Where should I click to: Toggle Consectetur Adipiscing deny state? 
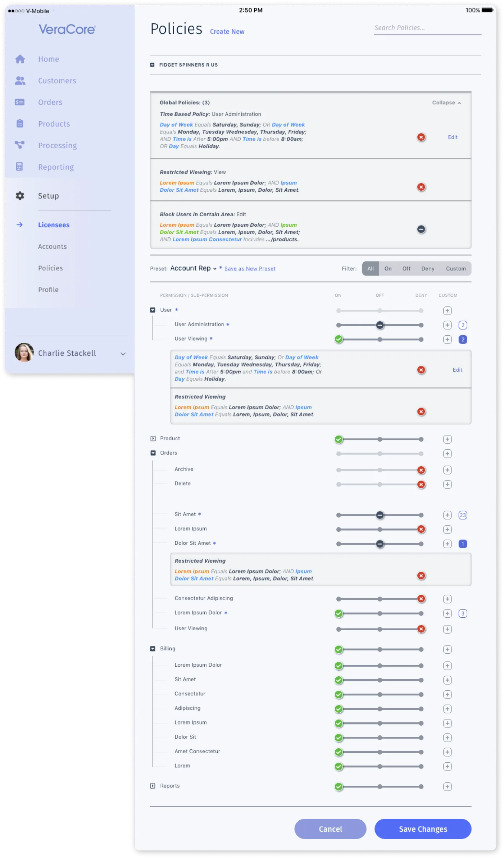point(421,599)
